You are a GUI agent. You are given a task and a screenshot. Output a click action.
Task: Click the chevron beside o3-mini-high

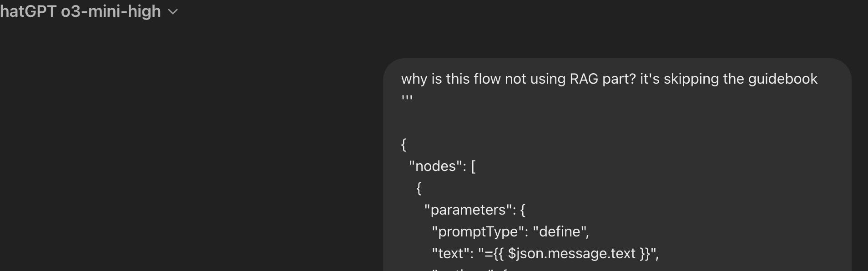[173, 12]
